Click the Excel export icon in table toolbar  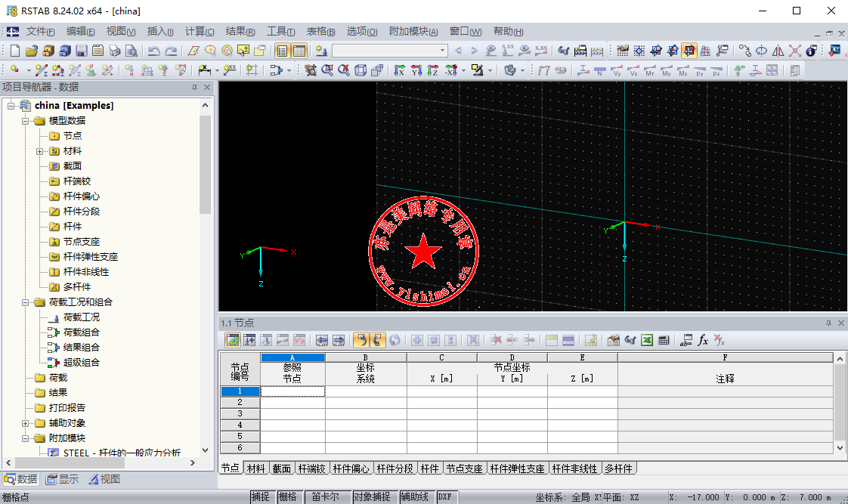(647, 340)
